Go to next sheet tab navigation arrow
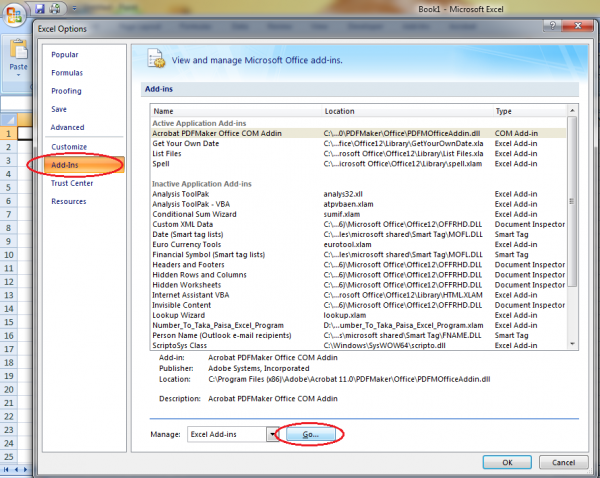Screen dimensions: 600x478 point(26,470)
